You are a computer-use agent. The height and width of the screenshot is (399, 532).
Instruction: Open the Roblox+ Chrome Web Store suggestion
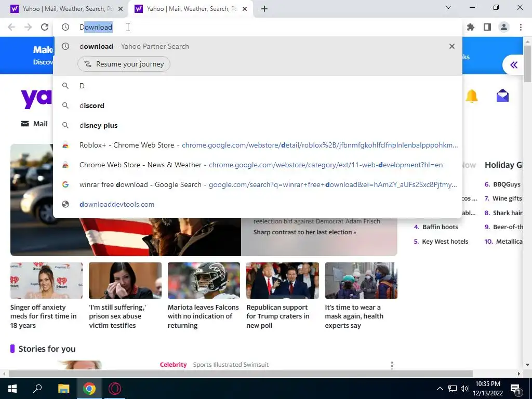(x=258, y=145)
